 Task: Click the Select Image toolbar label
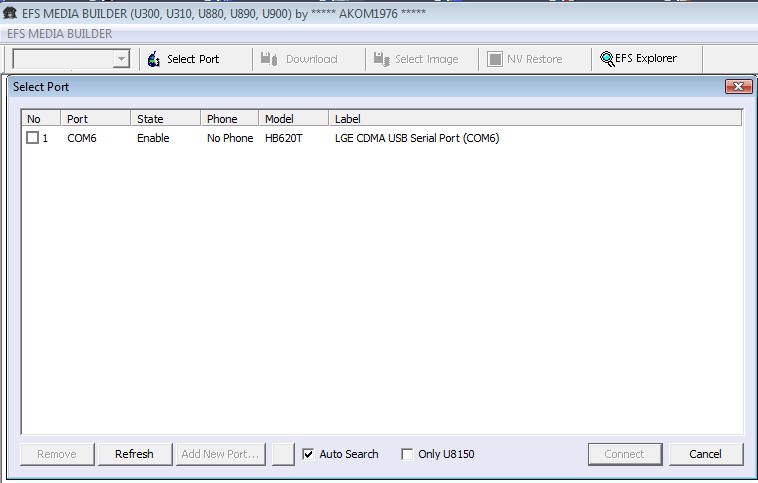(427, 59)
